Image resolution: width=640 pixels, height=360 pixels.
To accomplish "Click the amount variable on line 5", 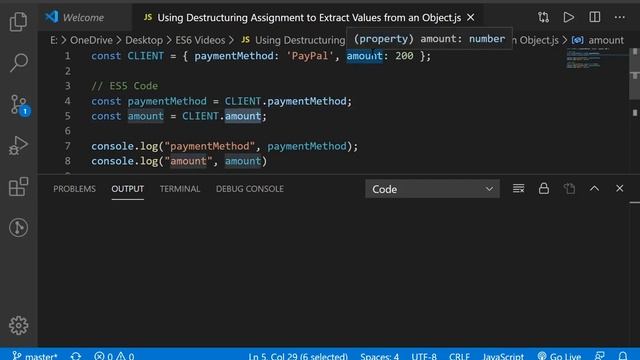I will (x=145, y=116).
